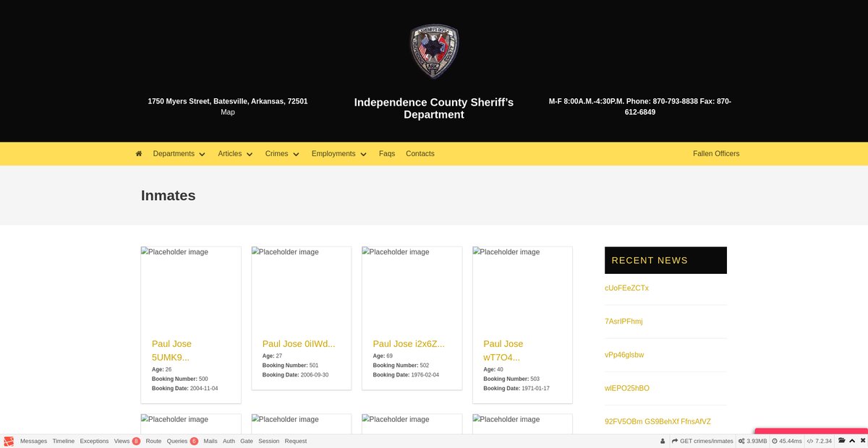
Task: Go to Fallen Officers page
Action: click(716, 154)
